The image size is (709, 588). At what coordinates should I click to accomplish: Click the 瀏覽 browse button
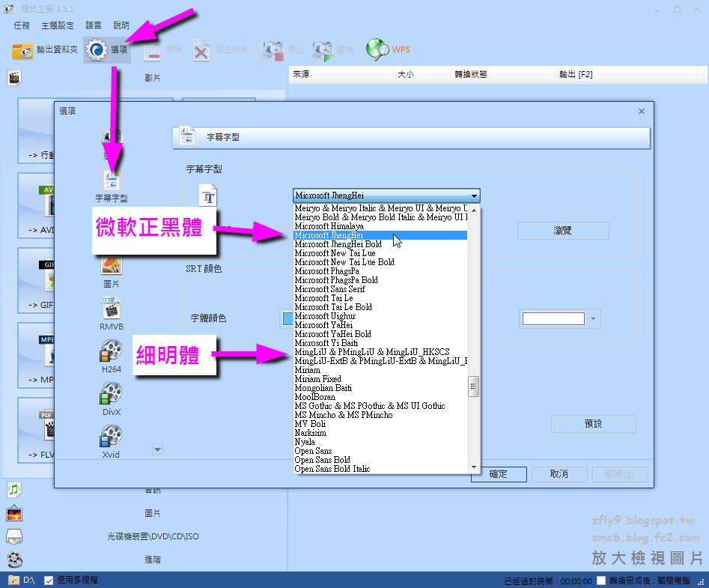(x=563, y=231)
